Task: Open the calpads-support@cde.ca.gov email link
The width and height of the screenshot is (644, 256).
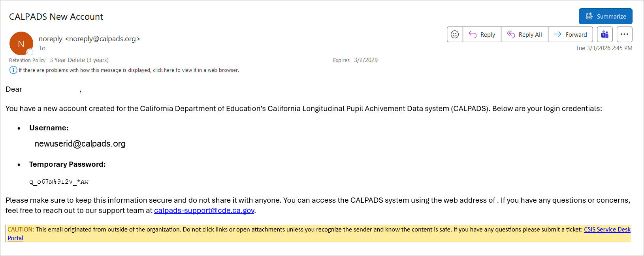Action: click(x=204, y=211)
